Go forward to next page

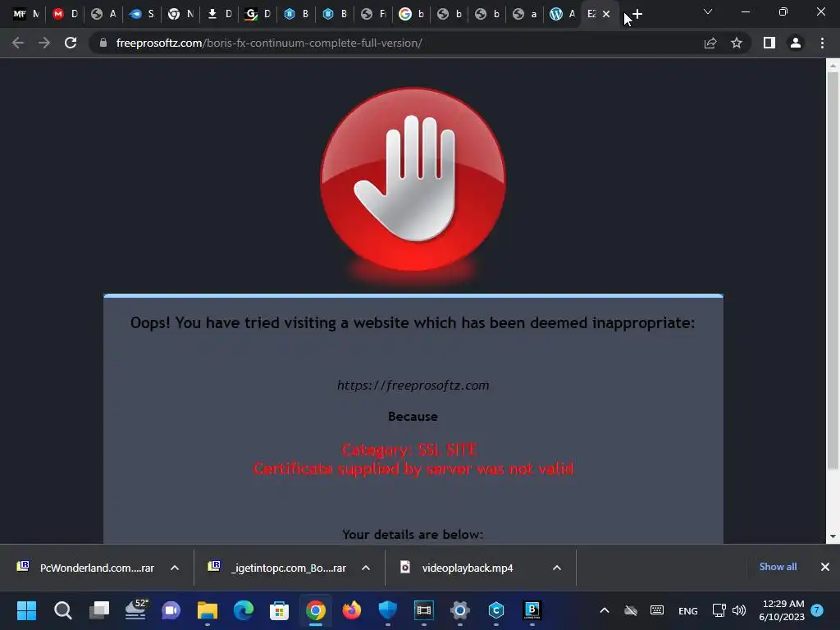tap(44, 43)
